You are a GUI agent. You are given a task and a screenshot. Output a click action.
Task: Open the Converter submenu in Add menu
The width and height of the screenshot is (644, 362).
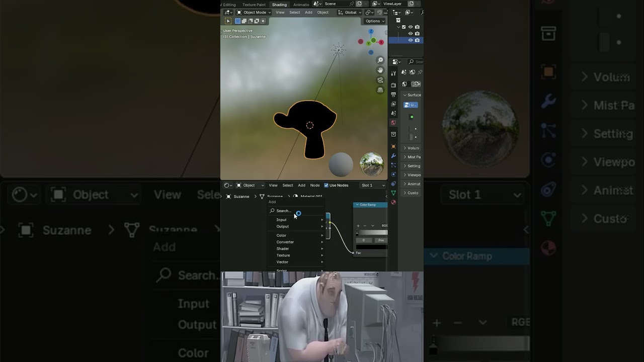tap(297, 242)
